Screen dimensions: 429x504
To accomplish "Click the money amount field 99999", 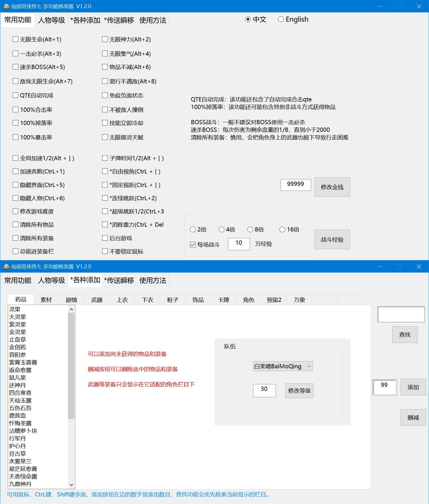I will point(296,185).
